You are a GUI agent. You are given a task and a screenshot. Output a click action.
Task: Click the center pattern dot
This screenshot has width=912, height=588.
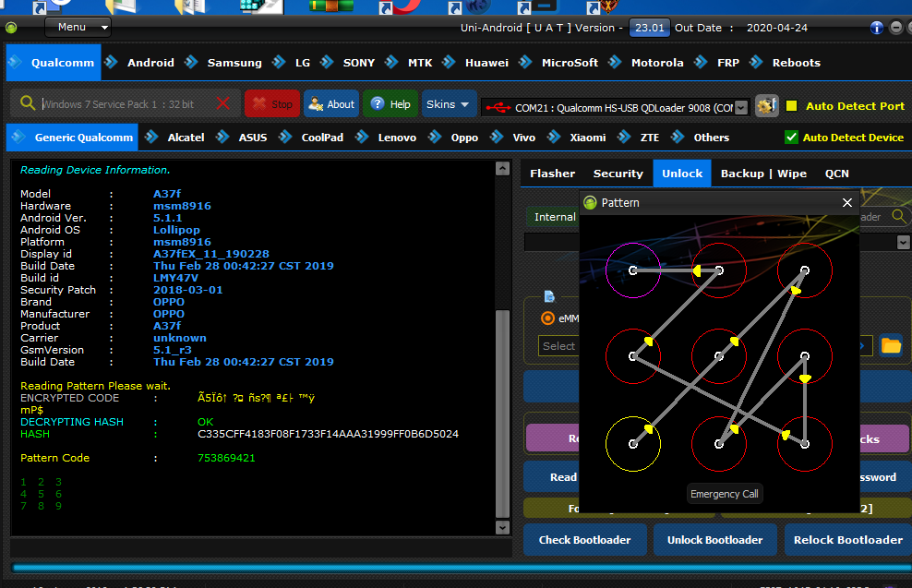point(719,356)
